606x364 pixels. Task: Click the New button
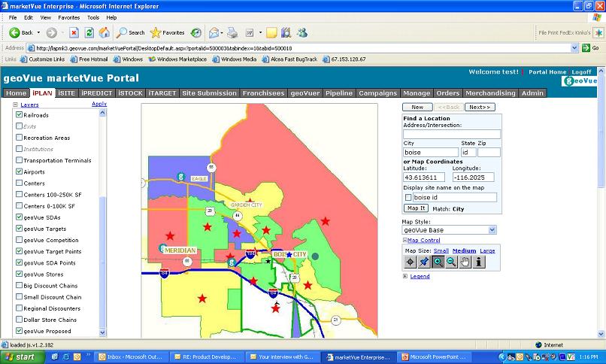(417, 107)
